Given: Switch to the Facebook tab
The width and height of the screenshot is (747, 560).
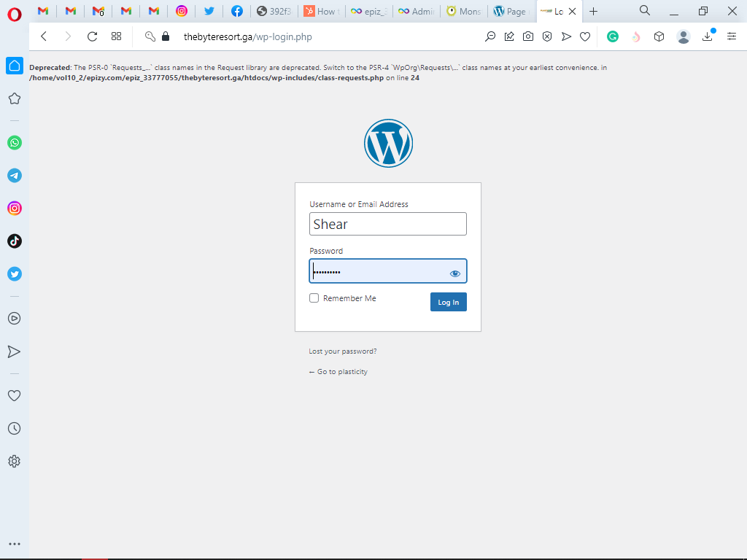Looking at the screenshot, I should pos(237,11).
